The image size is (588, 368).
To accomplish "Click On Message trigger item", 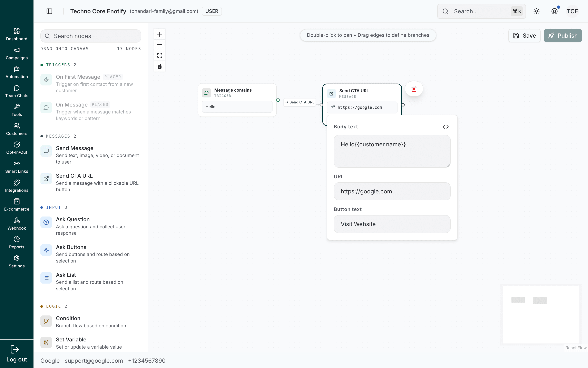I will [x=91, y=111].
